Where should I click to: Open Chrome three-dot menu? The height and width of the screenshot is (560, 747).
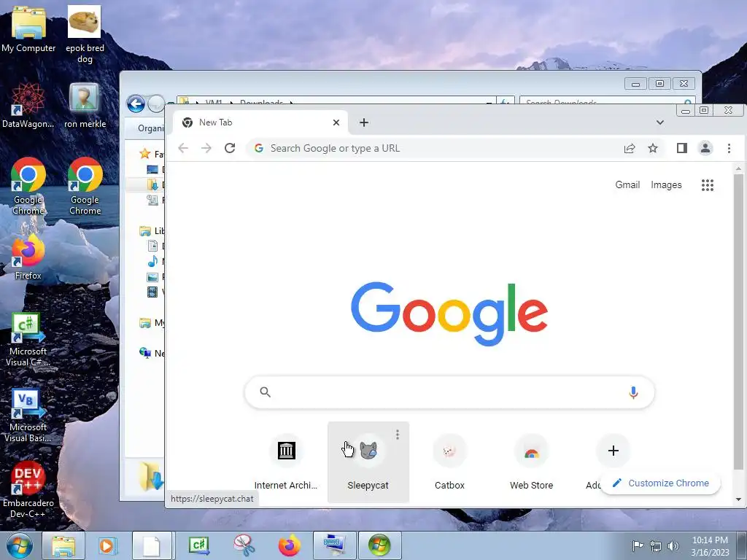coord(729,148)
